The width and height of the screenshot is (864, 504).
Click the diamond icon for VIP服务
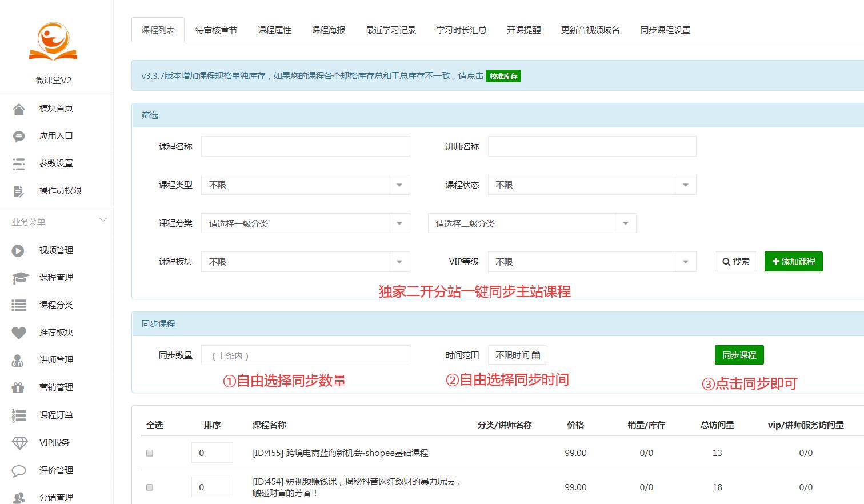click(x=19, y=443)
